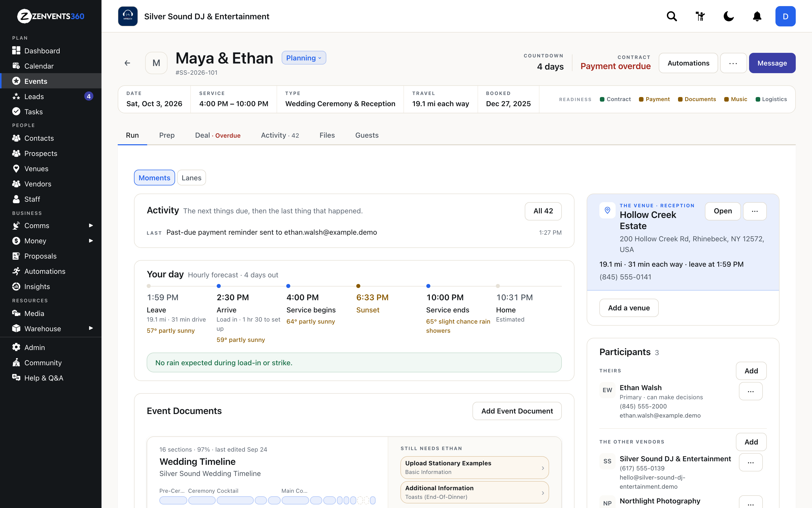Open Vendors in the sidebar
This screenshot has width=812, height=508.
tap(51, 184)
